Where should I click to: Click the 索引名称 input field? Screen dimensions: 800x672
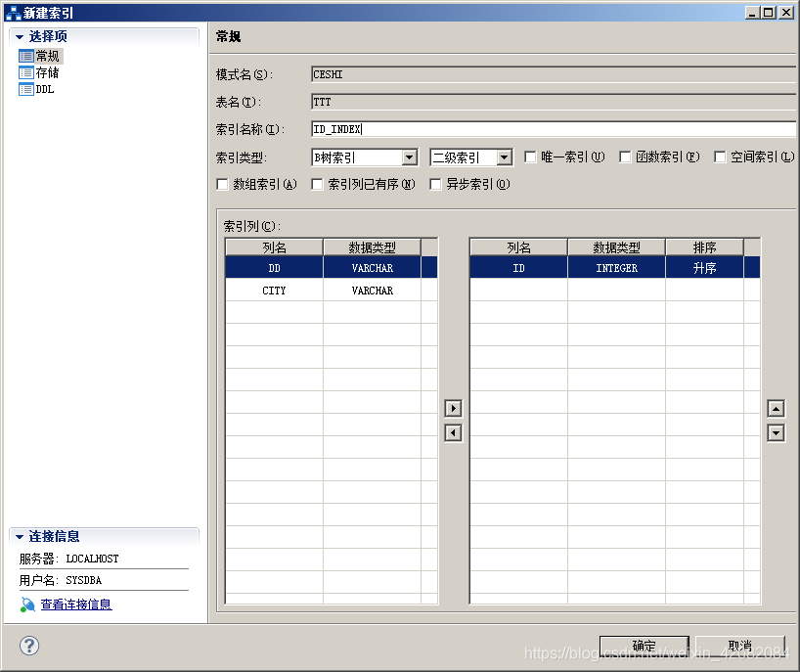click(554, 129)
